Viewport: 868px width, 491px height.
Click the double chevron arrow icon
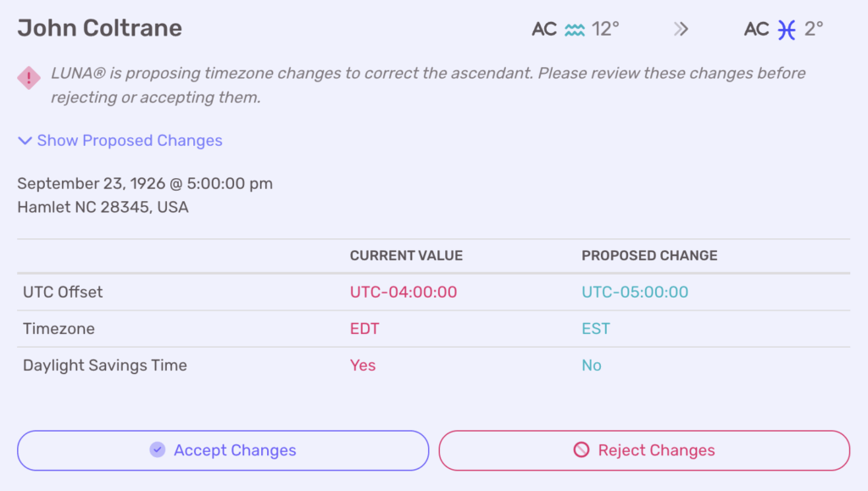pos(681,30)
